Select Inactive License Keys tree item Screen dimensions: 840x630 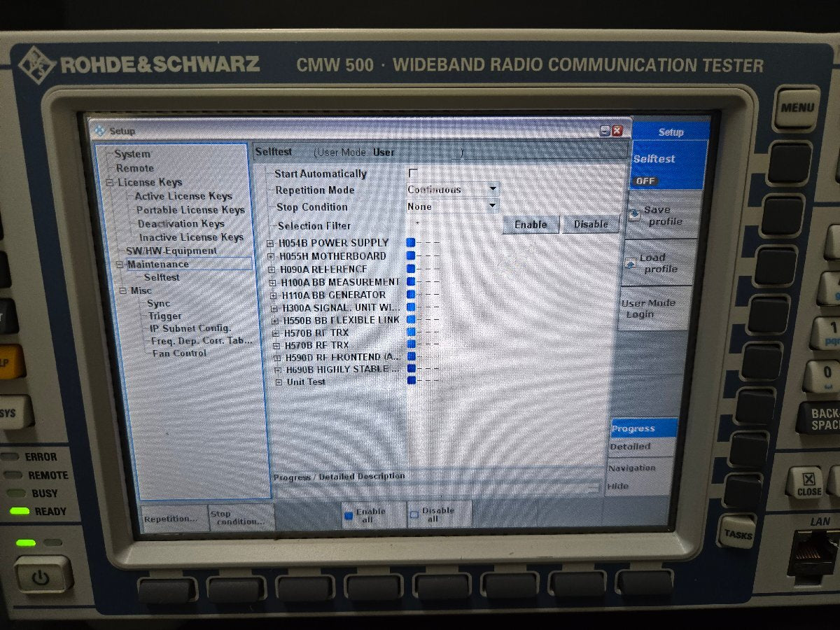(x=191, y=237)
